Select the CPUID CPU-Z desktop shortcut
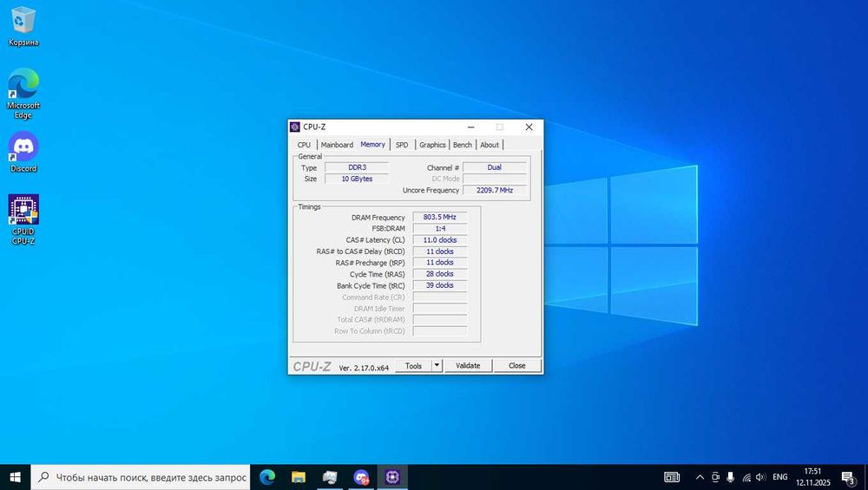868x490 pixels. 23,219
